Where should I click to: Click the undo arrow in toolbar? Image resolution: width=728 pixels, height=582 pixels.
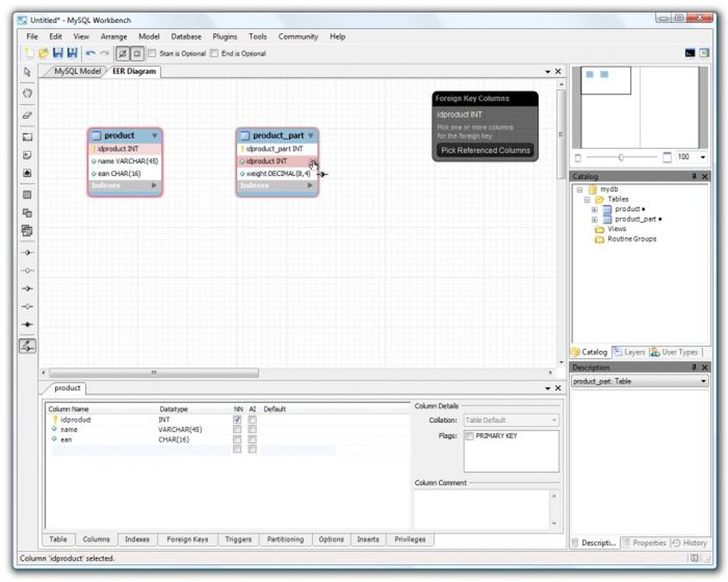[x=90, y=54]
